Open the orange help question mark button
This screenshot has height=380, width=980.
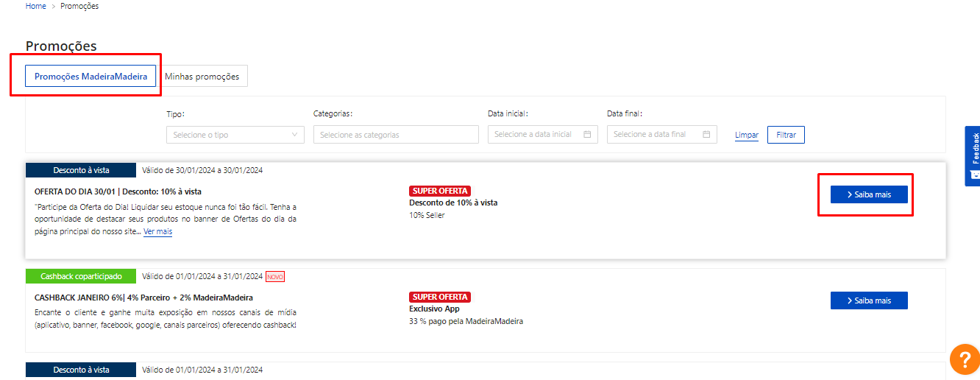965,359
